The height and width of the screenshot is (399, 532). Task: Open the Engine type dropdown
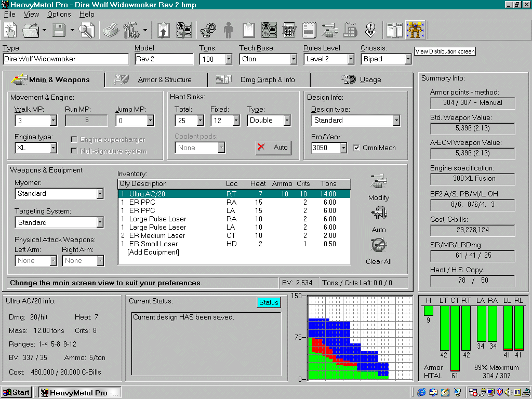[53, 148]
